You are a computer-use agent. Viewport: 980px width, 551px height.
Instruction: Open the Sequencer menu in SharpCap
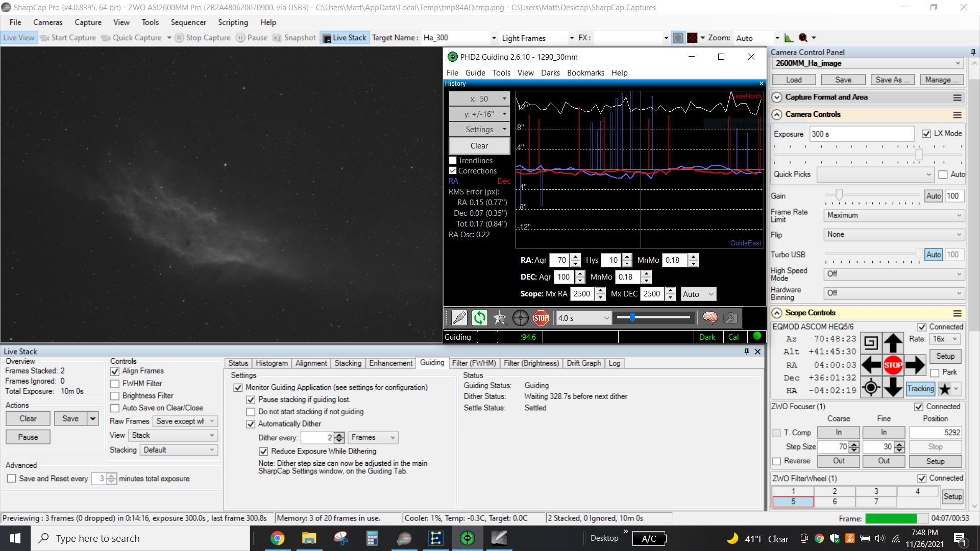tap(188, 22)
